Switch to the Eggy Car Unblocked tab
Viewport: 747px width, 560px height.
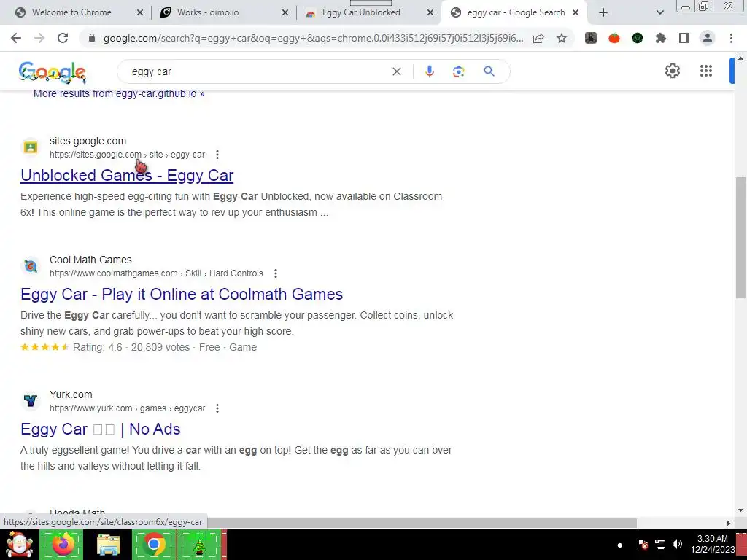pyautogui.click(x=360, y=12)
